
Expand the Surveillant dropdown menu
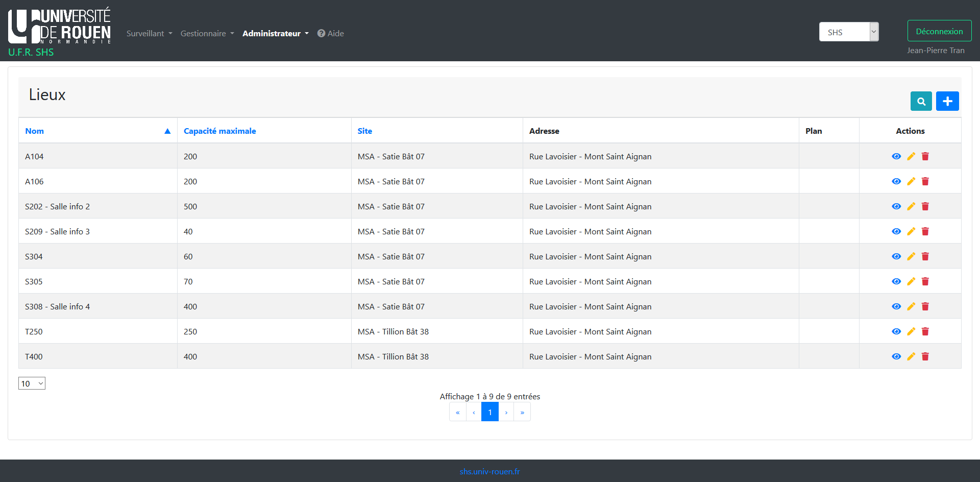pyautogui.click(x=149, y=33)
